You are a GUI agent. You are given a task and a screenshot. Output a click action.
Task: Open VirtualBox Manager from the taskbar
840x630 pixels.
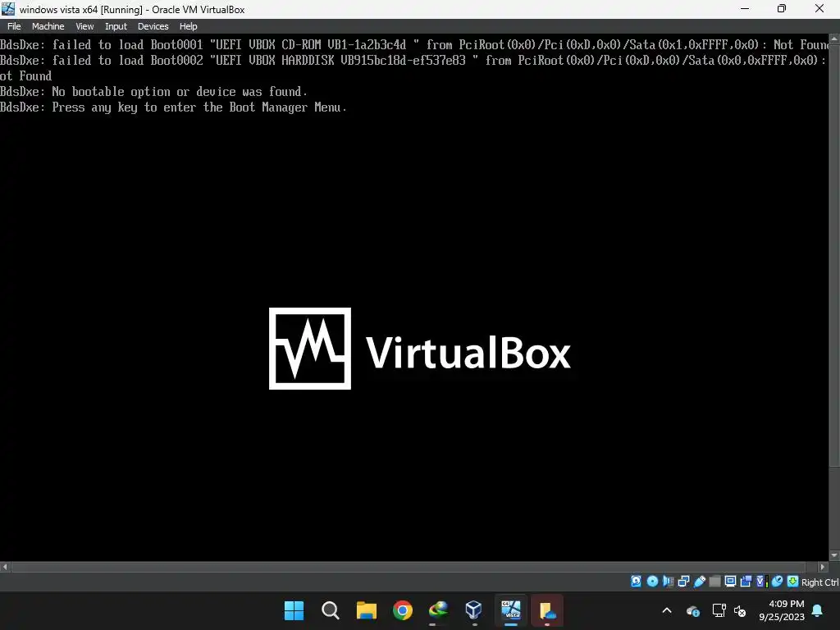click(474, 610)
